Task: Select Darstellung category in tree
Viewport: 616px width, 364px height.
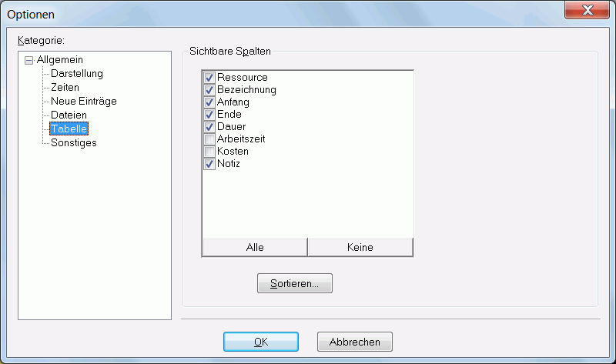Action: 76,73
